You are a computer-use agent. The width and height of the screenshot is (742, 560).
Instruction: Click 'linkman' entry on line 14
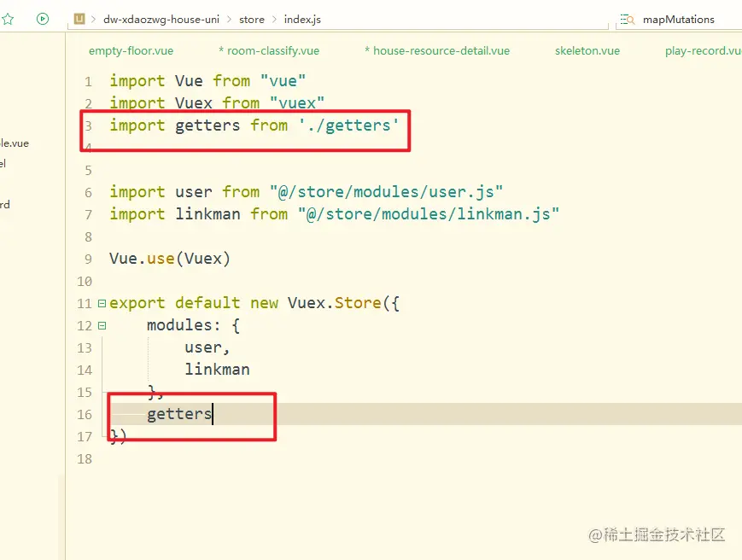click(x=217, y=370)
